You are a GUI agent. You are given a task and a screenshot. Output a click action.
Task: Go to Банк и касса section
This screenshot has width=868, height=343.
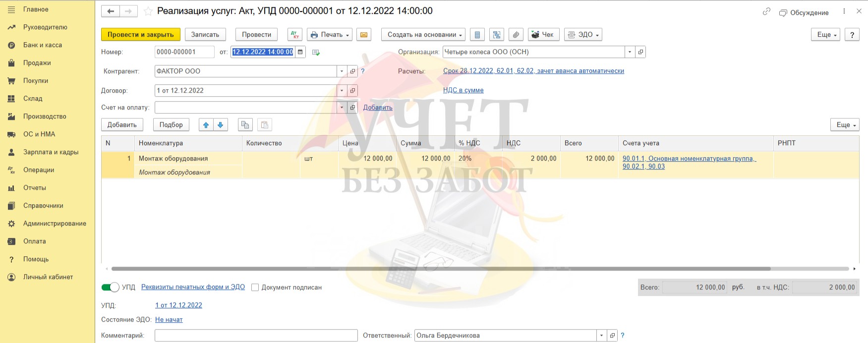[43, 45]
